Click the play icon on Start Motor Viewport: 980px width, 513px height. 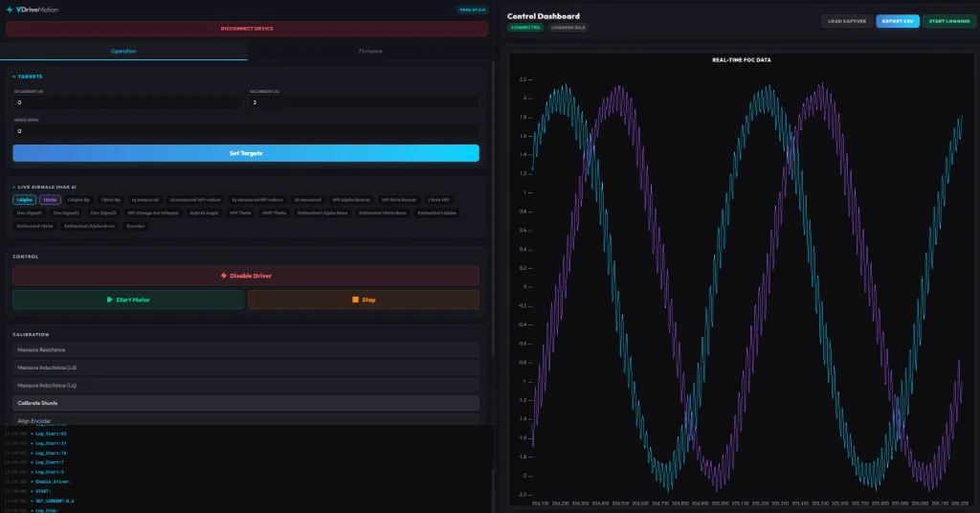click(x=110, y=300)
